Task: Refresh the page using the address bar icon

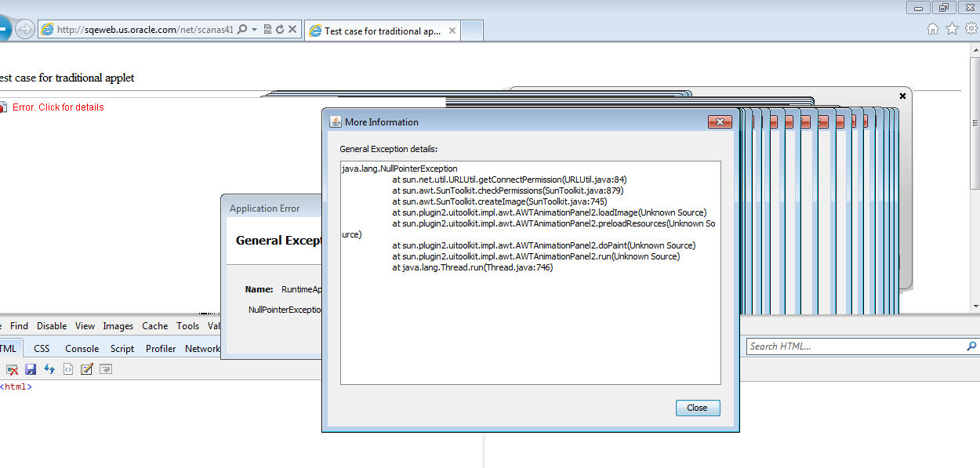Action: (x=280, y=30)
